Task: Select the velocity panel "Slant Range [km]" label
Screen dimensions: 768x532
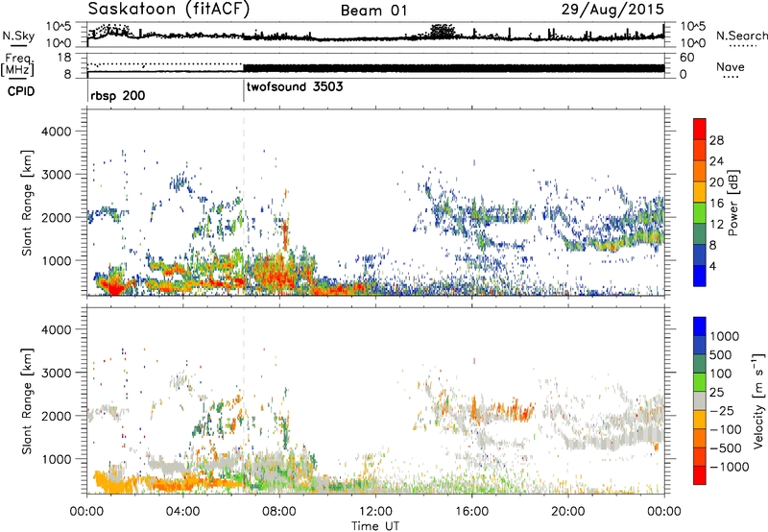Action: pos(28,400)
